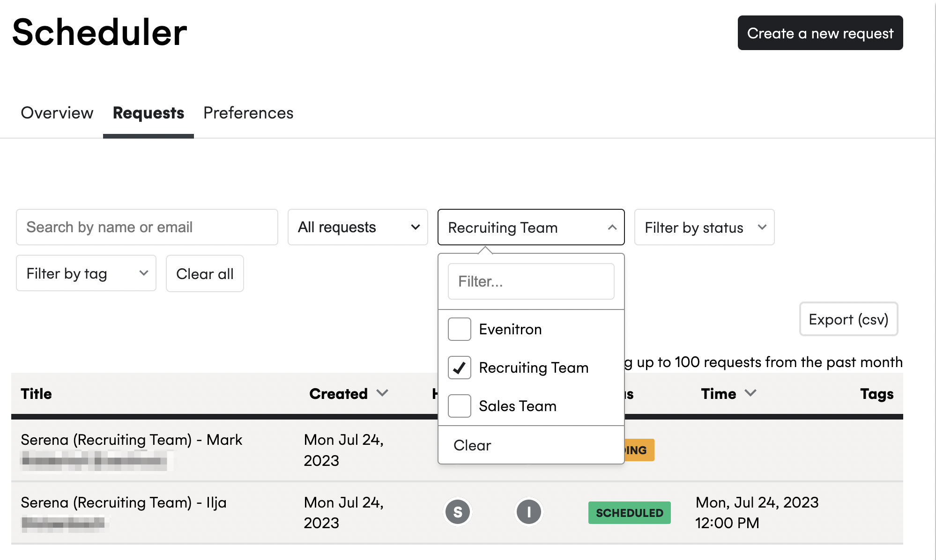Check the Sales Team checkbox
The image size is (936, 560).
[x=459, y=406]
